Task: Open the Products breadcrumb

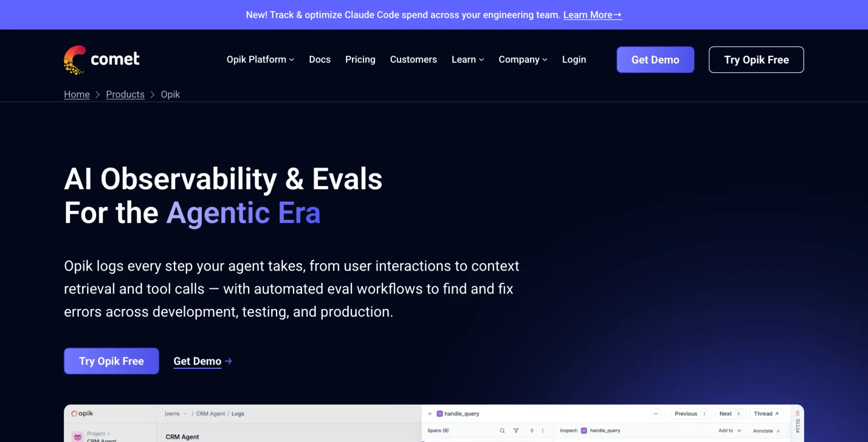Action: click(x=125, y=94)
